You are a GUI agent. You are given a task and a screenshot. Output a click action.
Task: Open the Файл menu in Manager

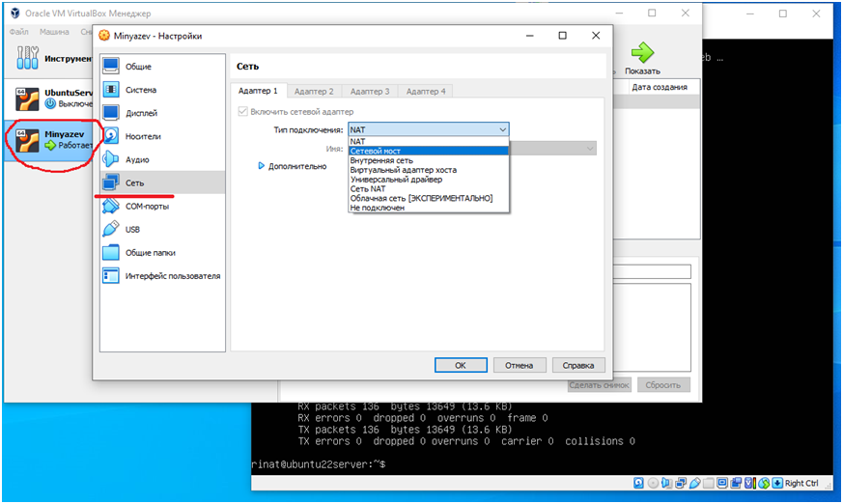click(x=18, y=32)
